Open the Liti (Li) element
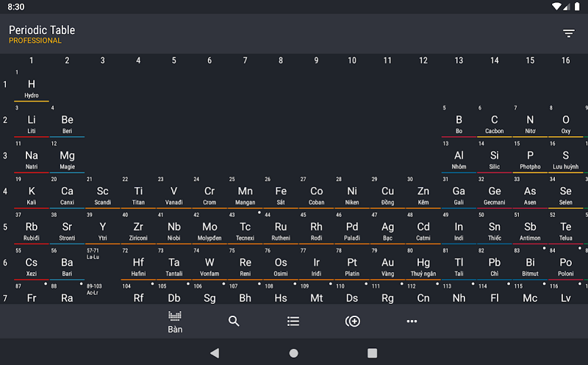 (x=32, y=121)
